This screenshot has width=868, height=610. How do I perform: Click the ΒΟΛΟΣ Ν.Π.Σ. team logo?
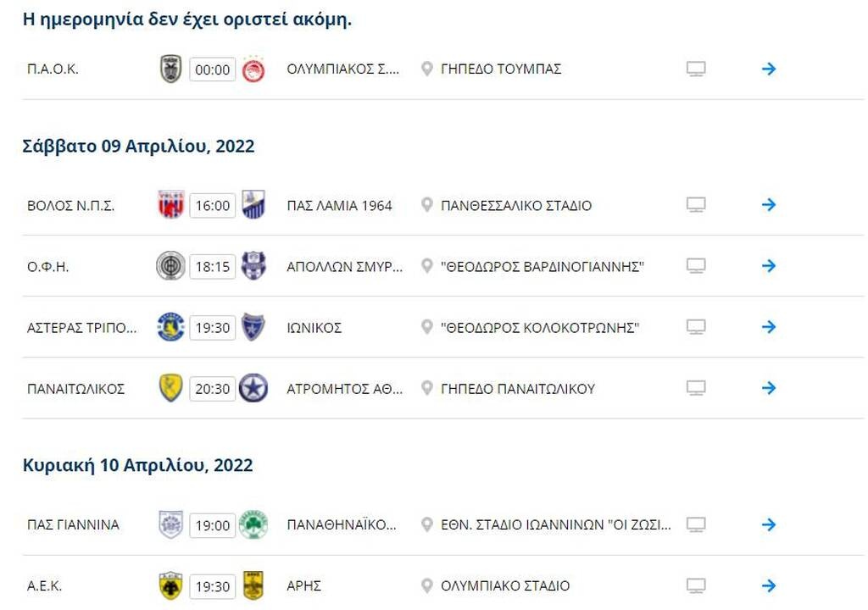[173, 204]
